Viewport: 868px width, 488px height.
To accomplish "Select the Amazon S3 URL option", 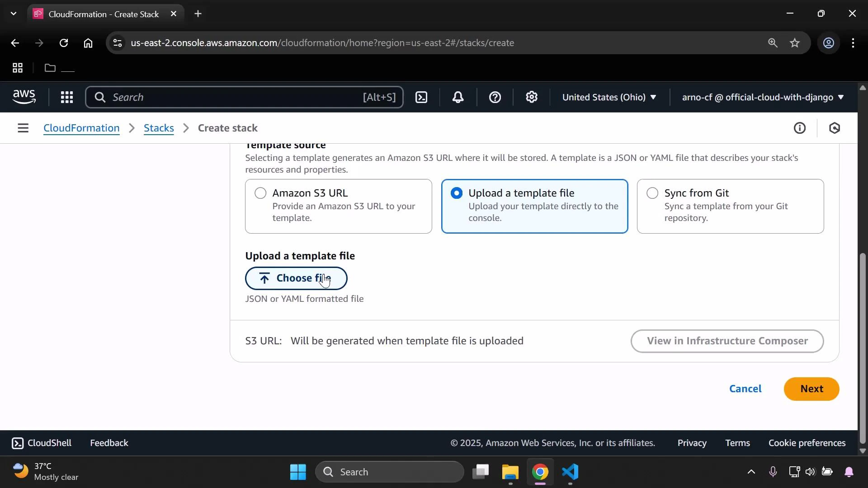I will [260, 193].
